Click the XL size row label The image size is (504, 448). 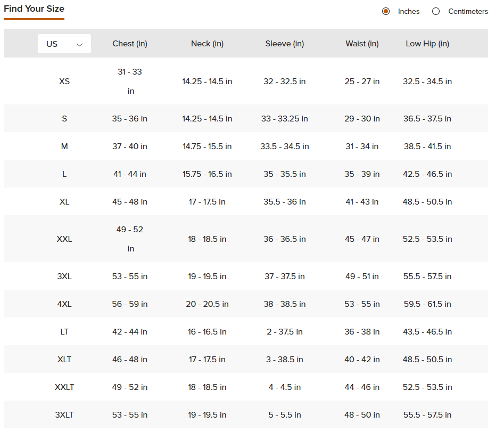[x=64, y=201]
